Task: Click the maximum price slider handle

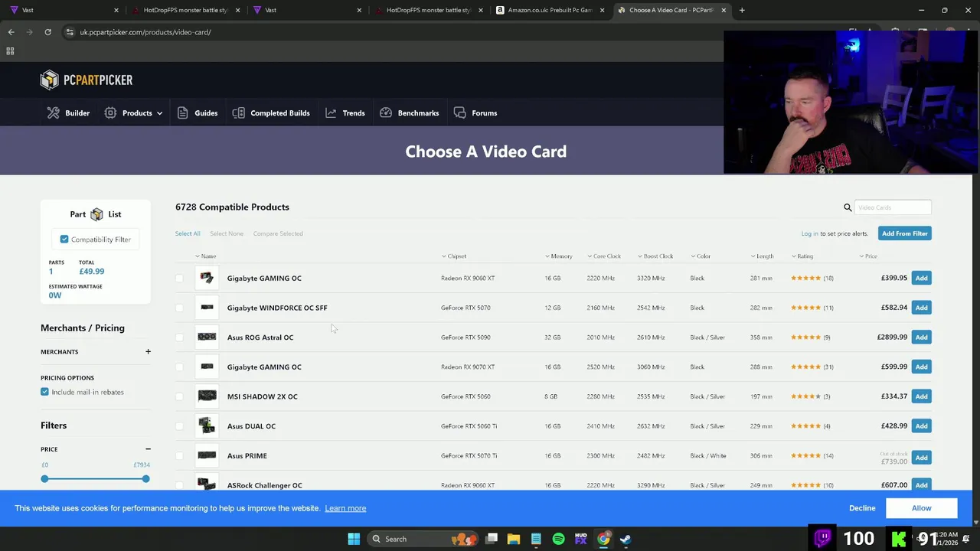Action: pos(145,478)
